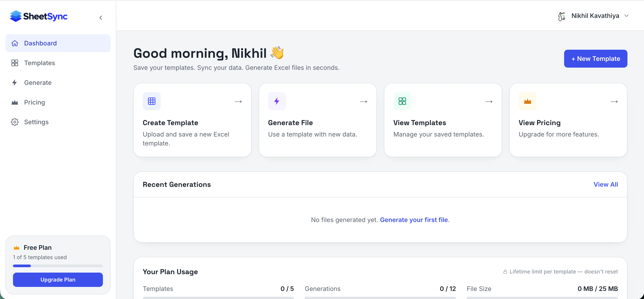The image size is (644, 299).
Task: Click the lock icon beside Lifetime limit note
Action: (505, 272)
